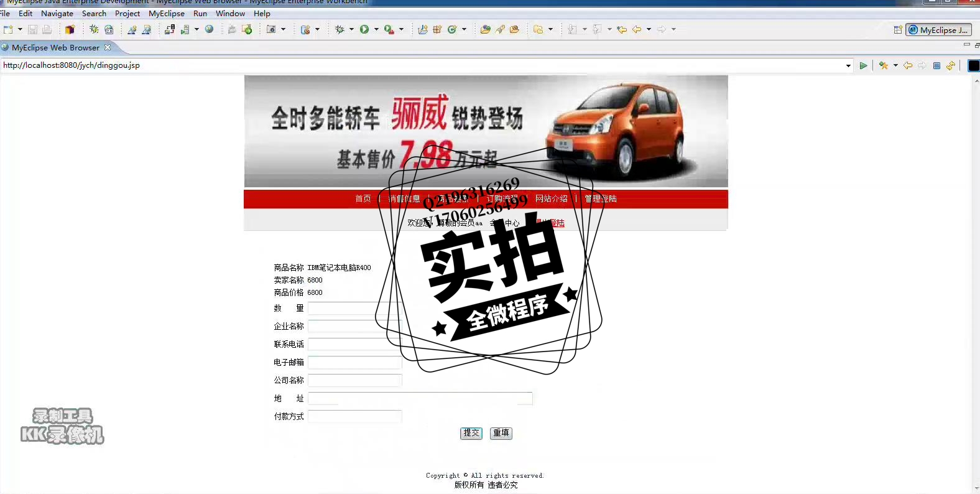Click the 重填 reset button
Viewport: 980px width, 494px height.
(501, 433)
